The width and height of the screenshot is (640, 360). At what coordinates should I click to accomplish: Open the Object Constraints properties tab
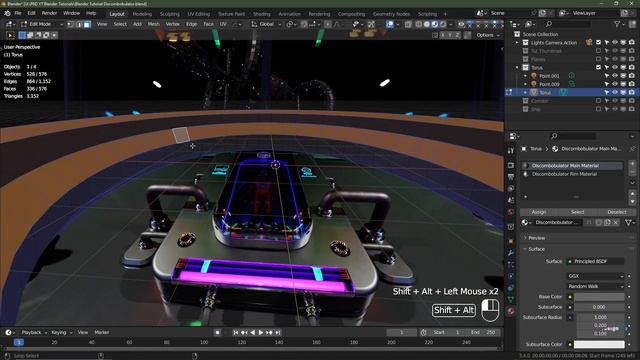(x=511, y=288)
